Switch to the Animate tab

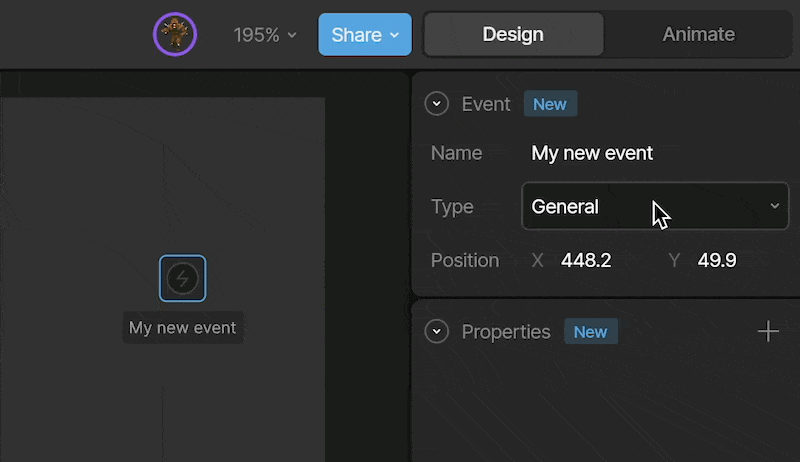coord(698,34)
